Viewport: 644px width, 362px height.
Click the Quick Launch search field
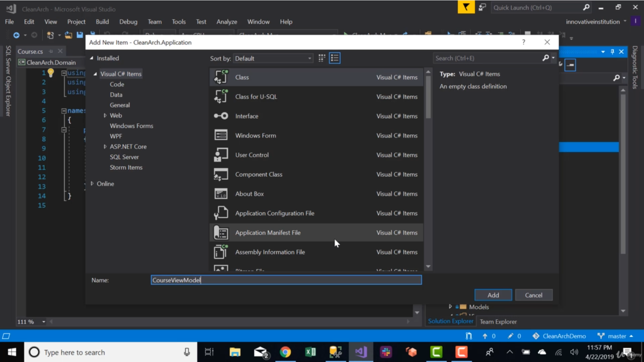coord(537,8)
